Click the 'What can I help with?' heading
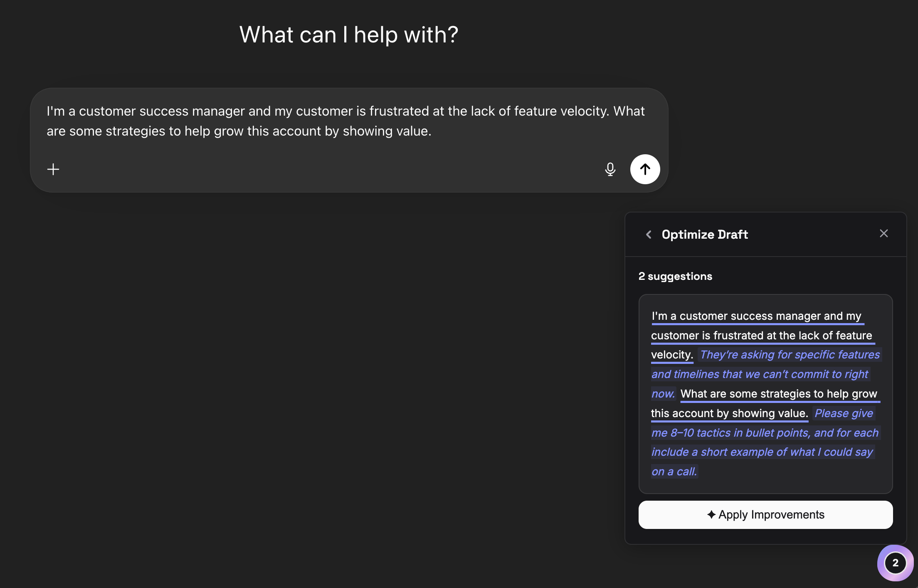This screenshot has width=918, height=588. pyautogui.click(x=348, y=35)
